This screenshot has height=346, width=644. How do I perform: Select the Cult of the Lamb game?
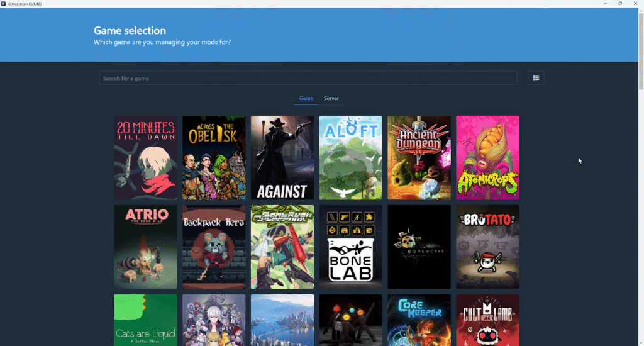click(487, 320)
